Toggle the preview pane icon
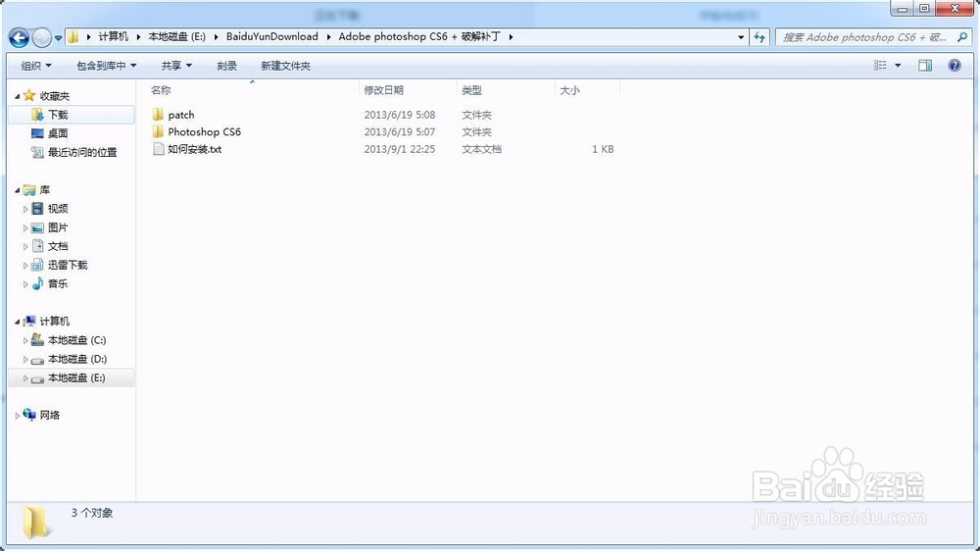The image size is (980, 551). point(925,65)
